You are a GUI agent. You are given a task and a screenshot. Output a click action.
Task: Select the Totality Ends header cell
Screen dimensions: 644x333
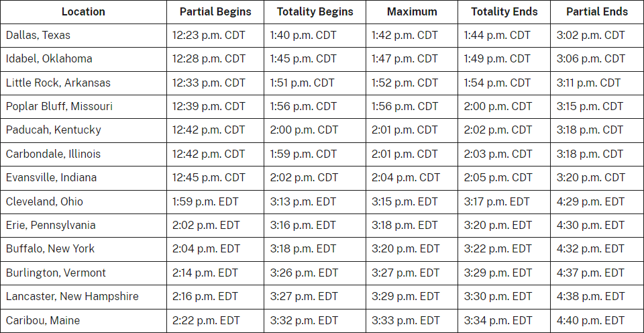(x=504, y=12)
